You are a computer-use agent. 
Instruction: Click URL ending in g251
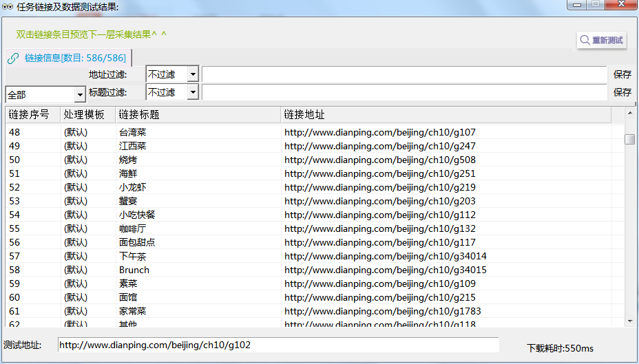(380, 173)
